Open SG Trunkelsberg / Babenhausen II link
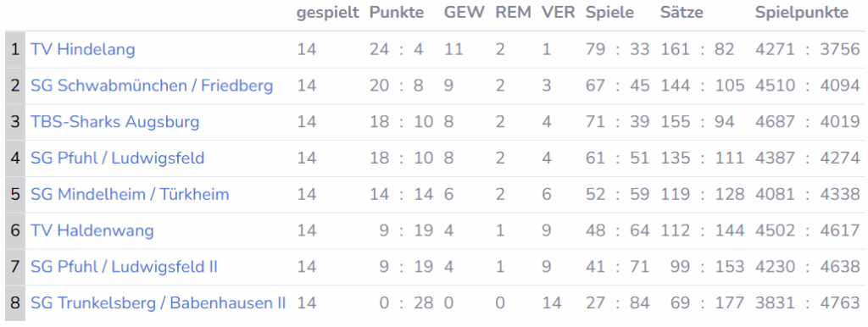Screen dimensions: 868x327 pyautogui.click(x=159, y=303)
